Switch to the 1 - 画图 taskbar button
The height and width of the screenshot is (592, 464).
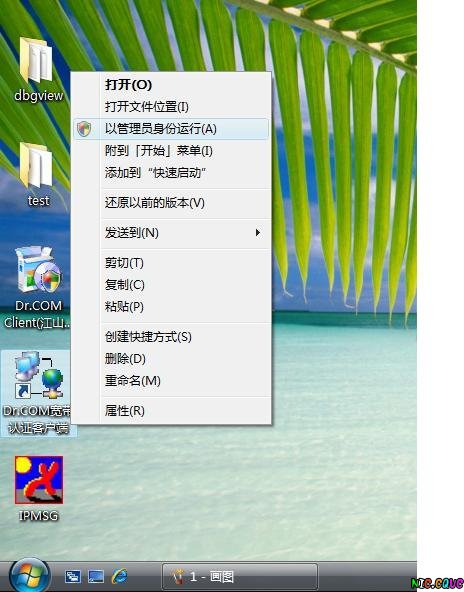tap(240, 577)
